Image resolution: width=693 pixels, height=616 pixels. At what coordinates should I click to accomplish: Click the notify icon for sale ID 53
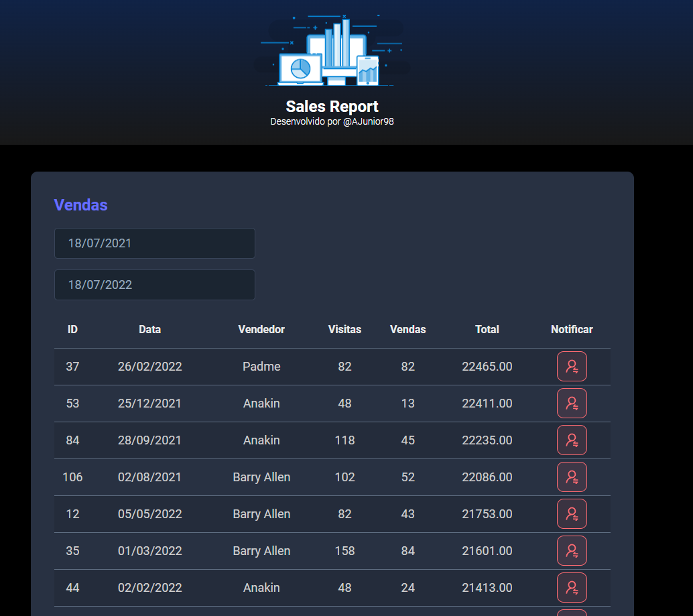(x=572, y=403)
